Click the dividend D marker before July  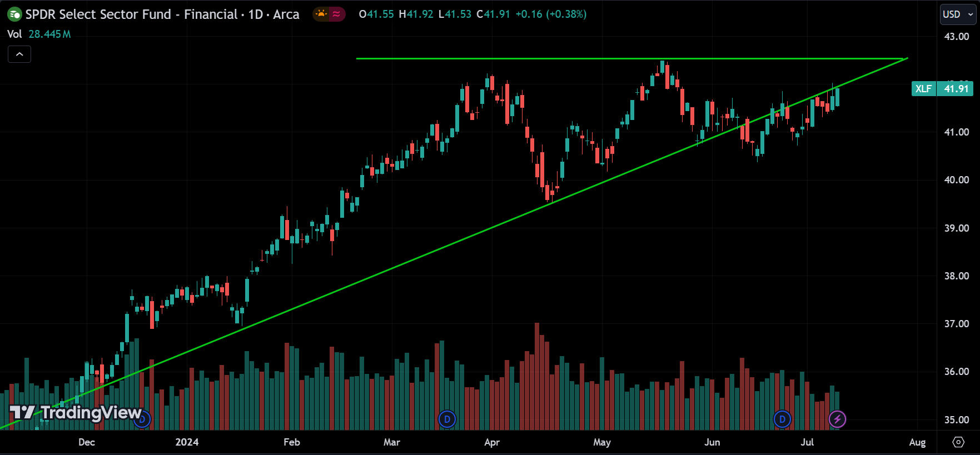782,419
